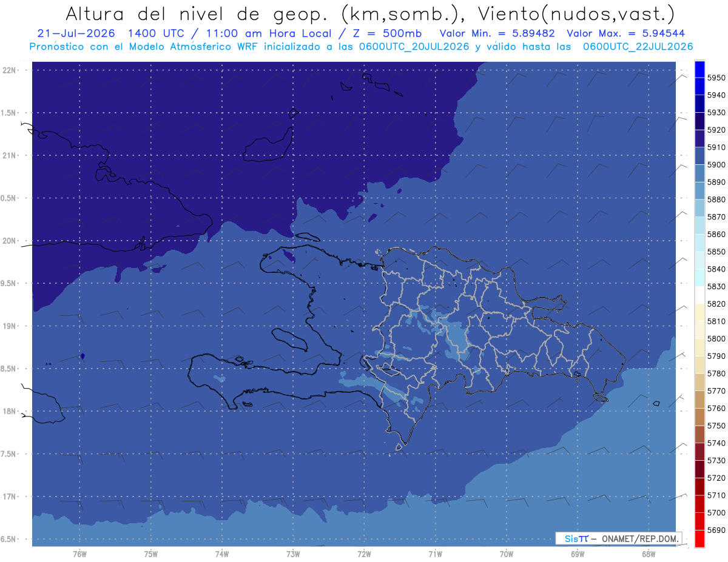Click the 73W longitude axis label
Viewport: 728px width, 562px height.
(x=293, y=554)
